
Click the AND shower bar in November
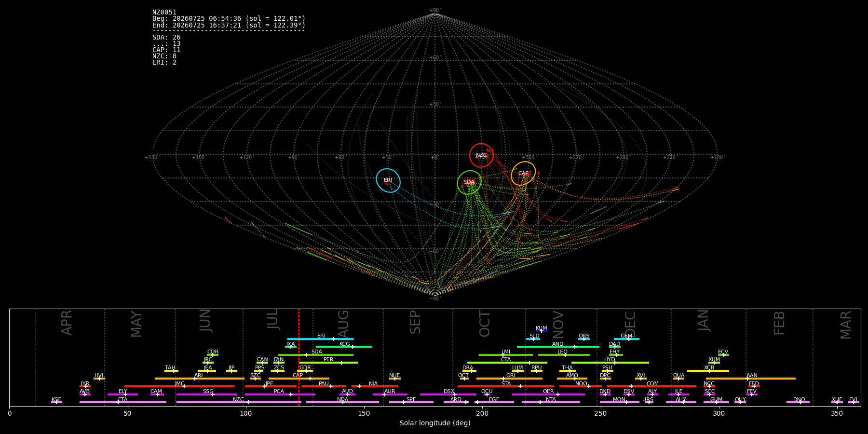click(x=558, y=347)
